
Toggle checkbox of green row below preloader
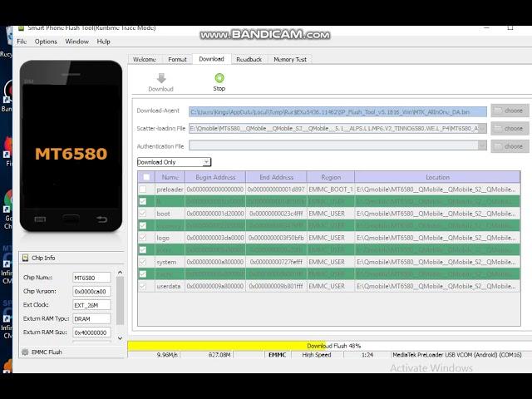[143, 201]
